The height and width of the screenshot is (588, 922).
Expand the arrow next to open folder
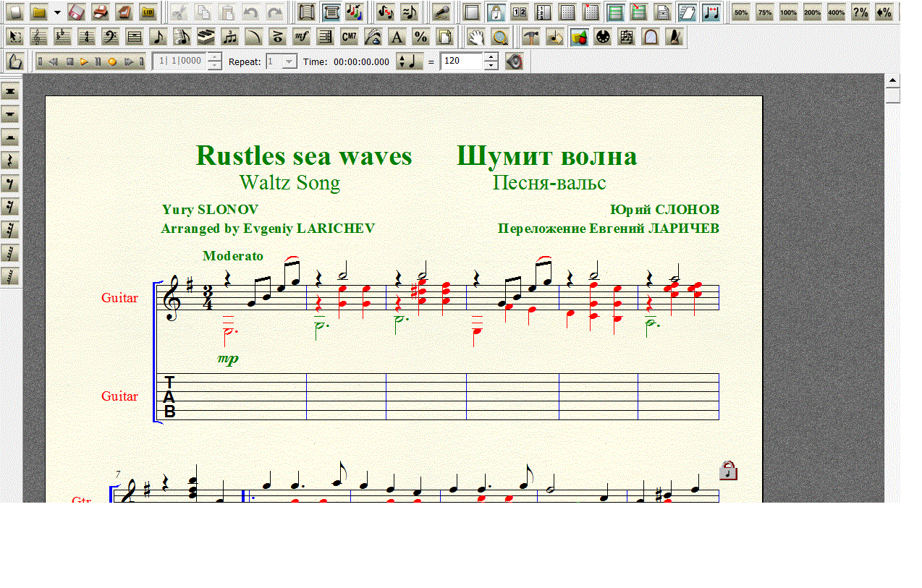(x=57, y=12)
